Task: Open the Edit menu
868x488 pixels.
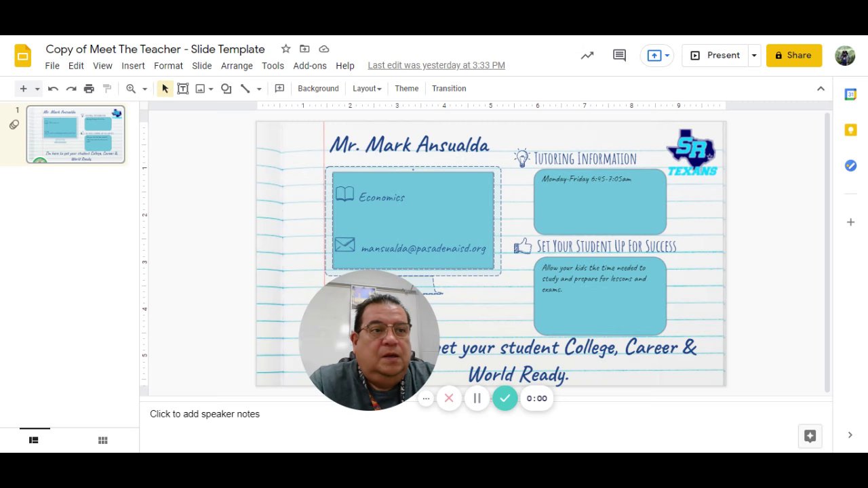Action: 76,66
